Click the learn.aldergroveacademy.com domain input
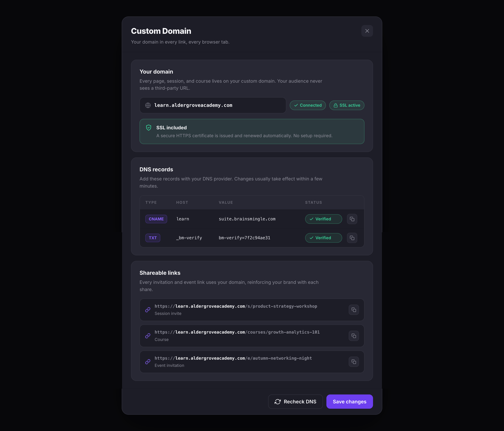504x431 pixels. tap(213, 105)
